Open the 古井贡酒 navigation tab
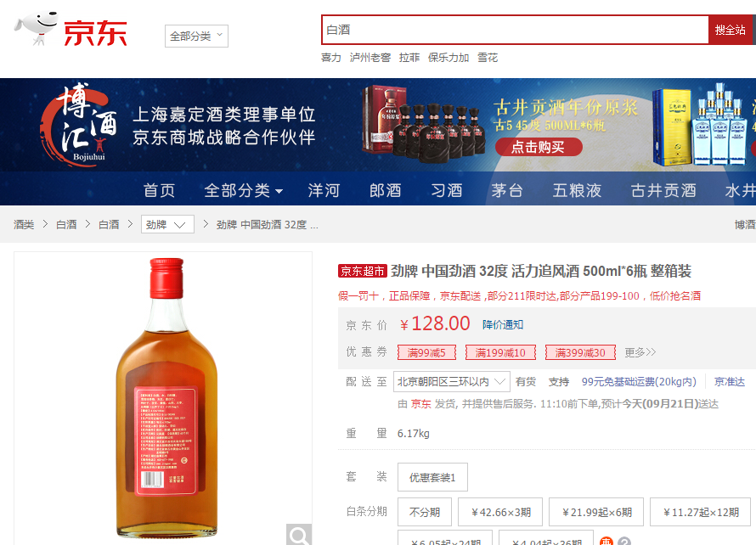Viewport: 756px width, 545px height. point(663,190)
